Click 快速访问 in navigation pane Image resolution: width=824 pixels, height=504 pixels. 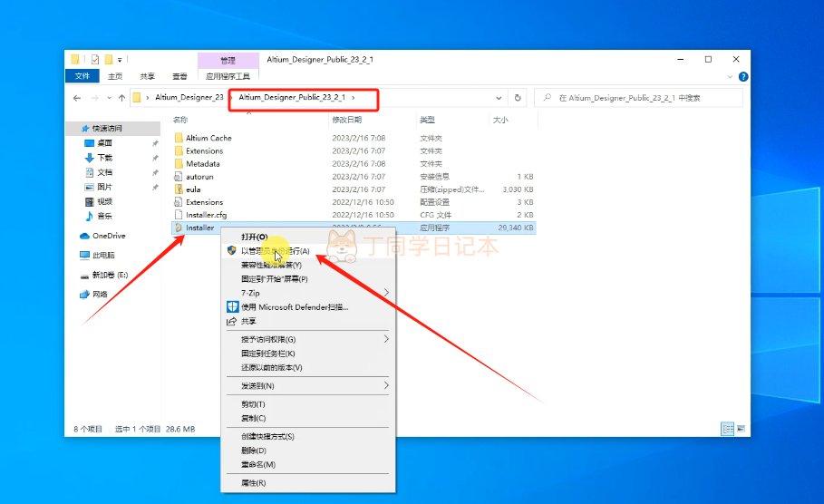107,128
